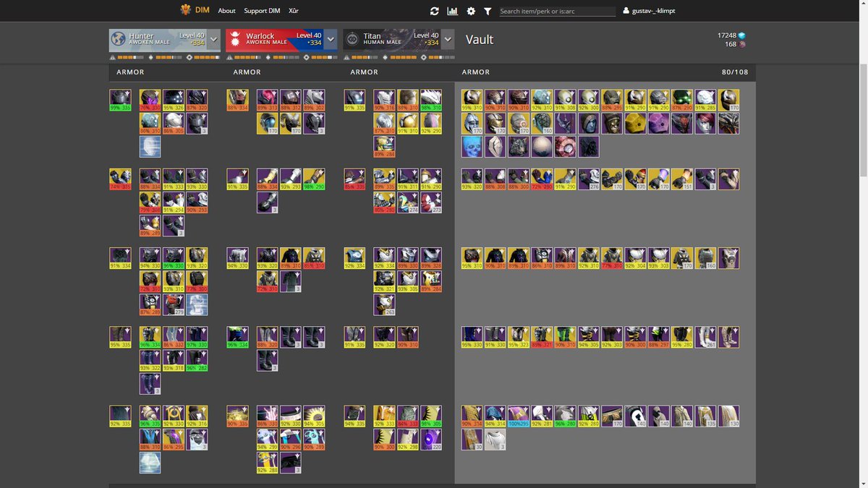Select Titan helmet rated 90% 316

point(384,100)
